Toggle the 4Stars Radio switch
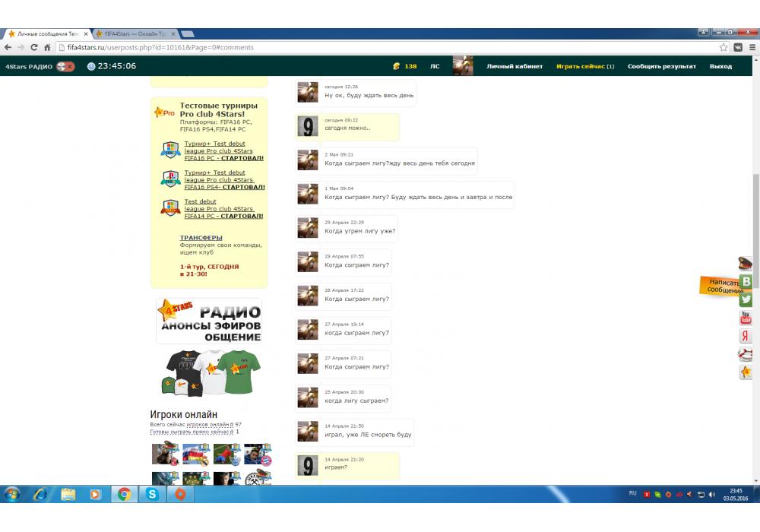 [65, 67]
